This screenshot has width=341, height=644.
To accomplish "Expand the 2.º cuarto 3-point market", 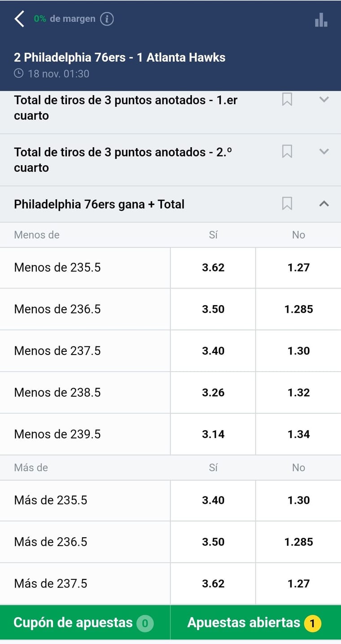I will click(x=324, y=152).
